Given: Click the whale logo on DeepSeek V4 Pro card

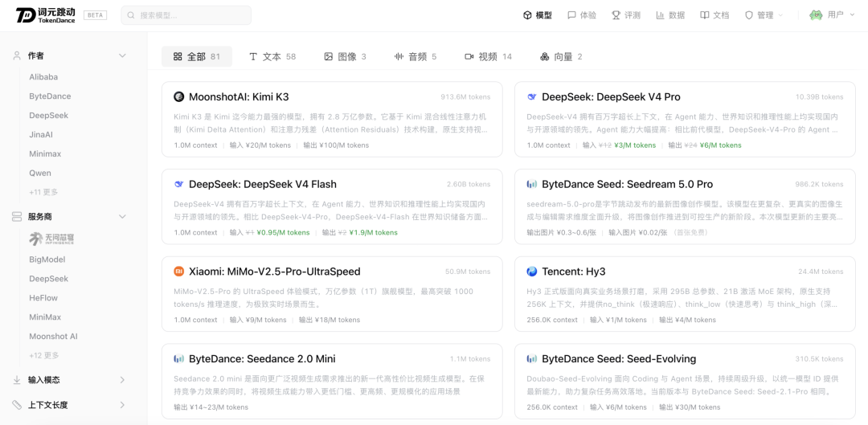Looking at the screenshot, I should (531, 97).
